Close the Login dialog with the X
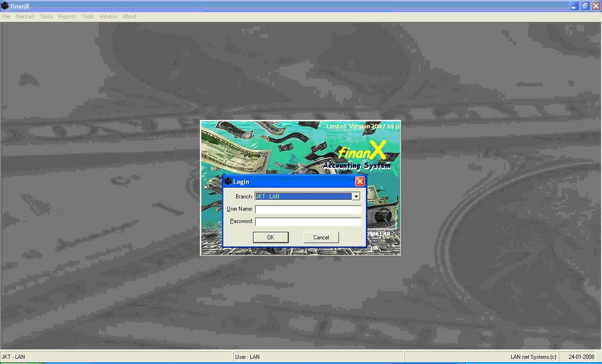This screenshot has width=602, height=364. click(360, 182)
